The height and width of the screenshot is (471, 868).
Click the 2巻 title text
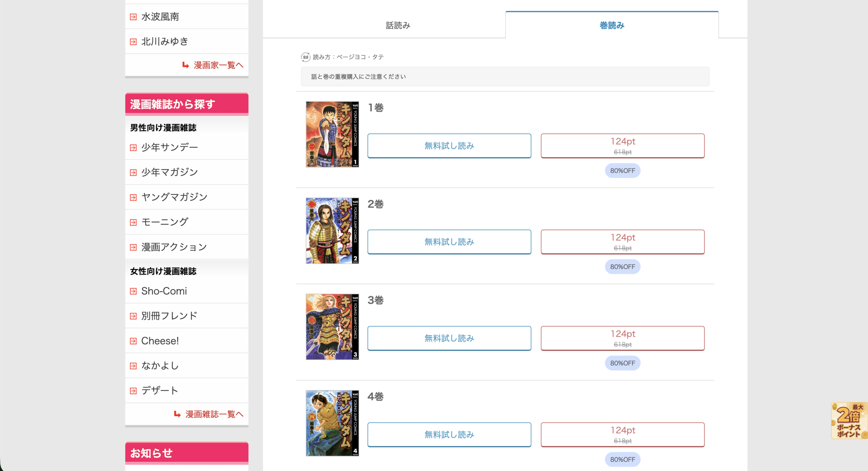coord(376,204)
